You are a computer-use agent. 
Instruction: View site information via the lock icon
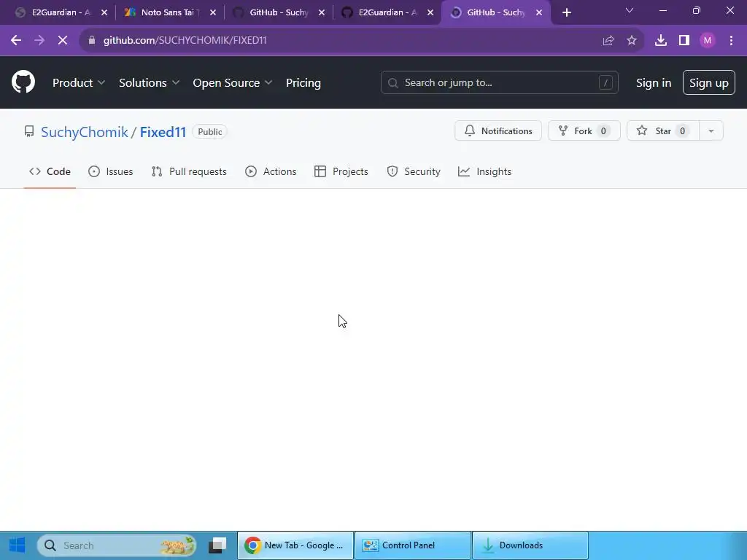tap(92, 41)
